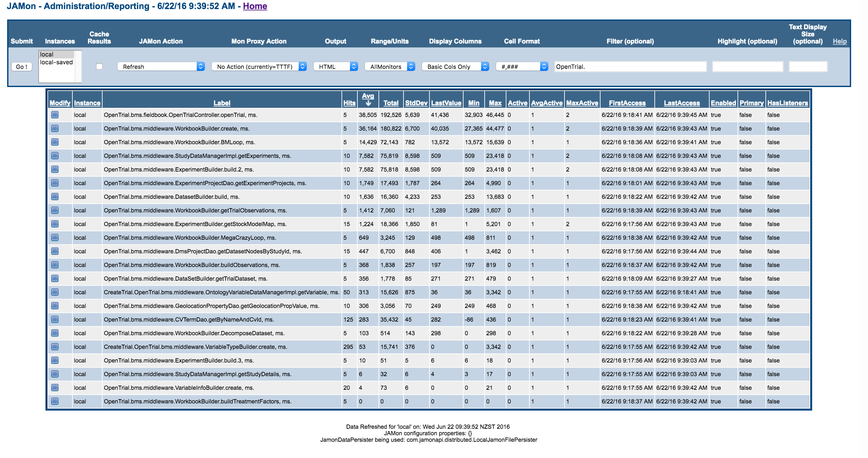Sort table by the LastAccess column header
The height and width of the screenshot is (458, 868).
[x=681, y=103]
